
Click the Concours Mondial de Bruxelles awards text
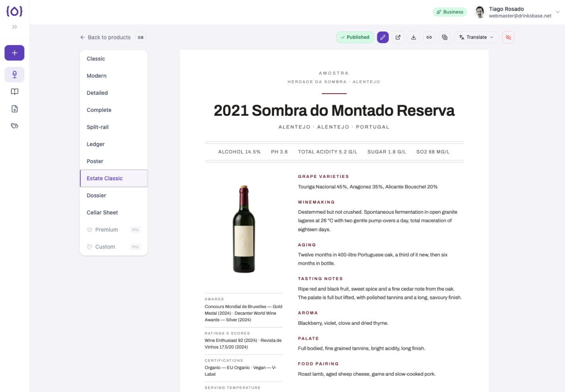(x=244, y=313)
